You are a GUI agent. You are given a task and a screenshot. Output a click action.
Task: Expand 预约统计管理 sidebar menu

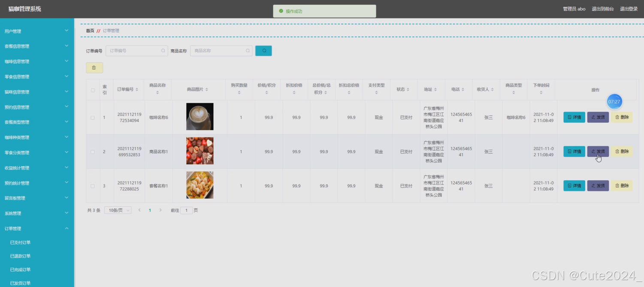[x=37, y=183]
